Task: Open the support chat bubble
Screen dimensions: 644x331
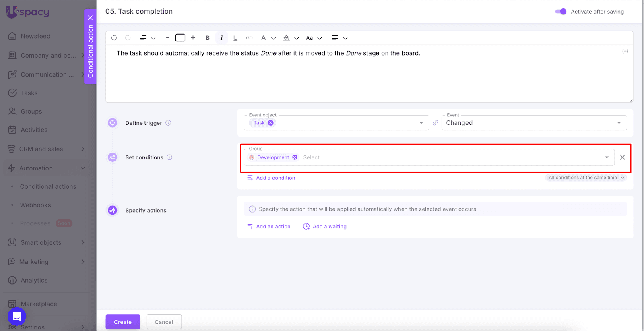Action: (x=17, y=316)
